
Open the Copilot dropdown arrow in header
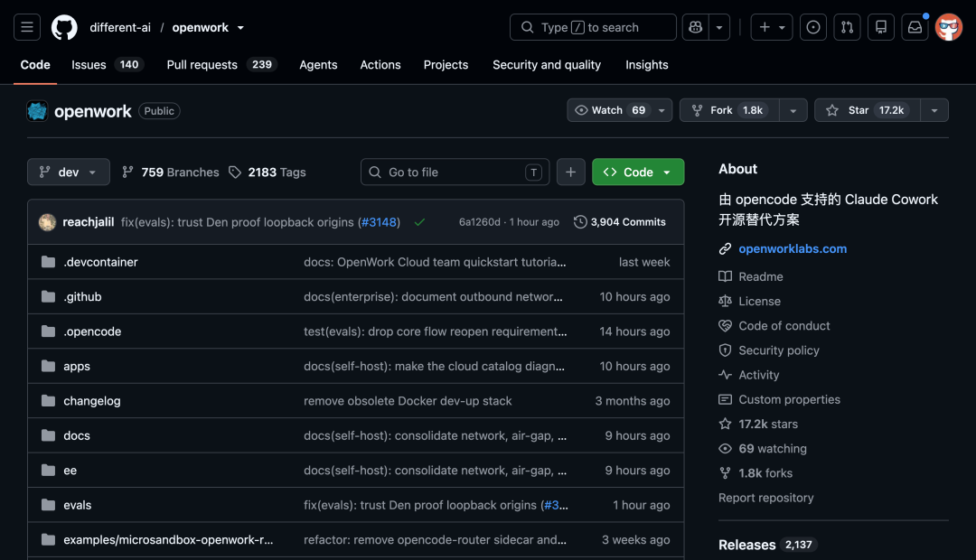pos(719,27)
